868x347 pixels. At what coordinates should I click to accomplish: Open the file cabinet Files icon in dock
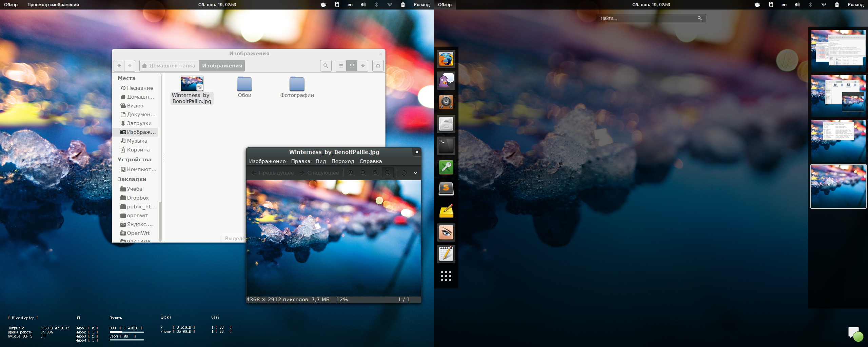(x=446, y=124)
